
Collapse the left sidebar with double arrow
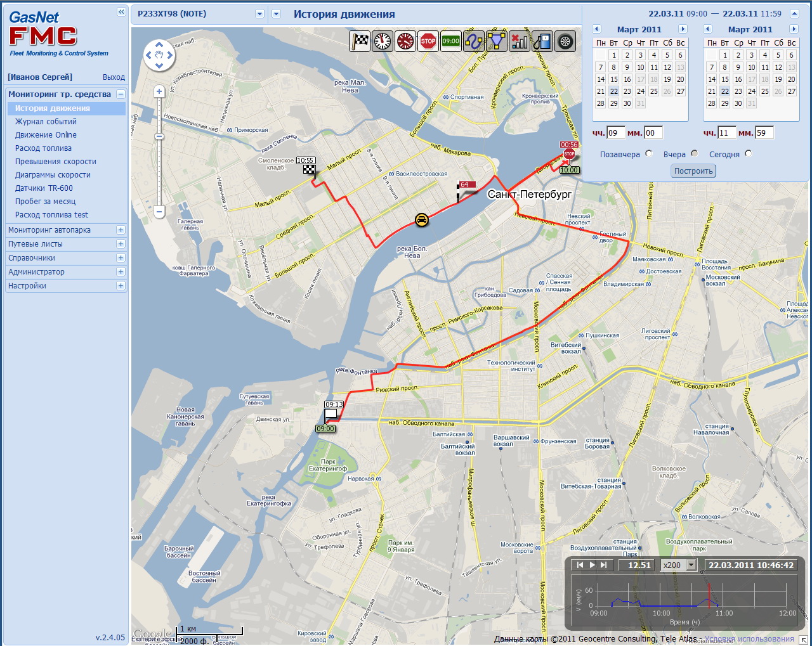(121, 11)
